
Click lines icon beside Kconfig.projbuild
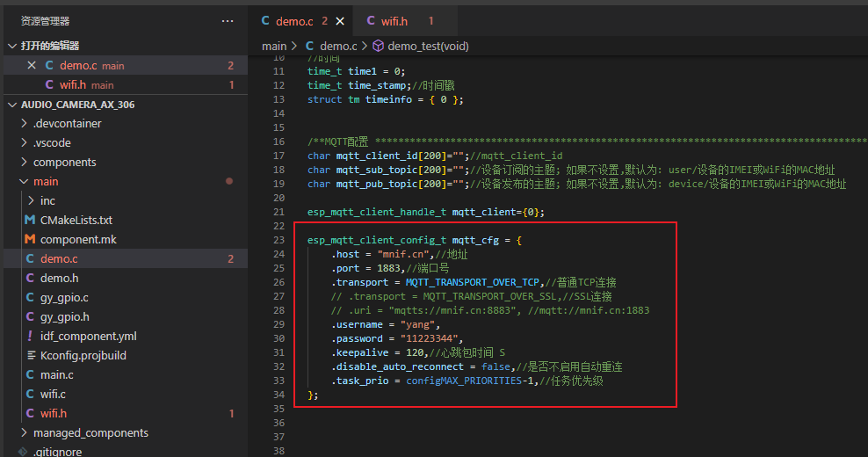tap(32, 355)
